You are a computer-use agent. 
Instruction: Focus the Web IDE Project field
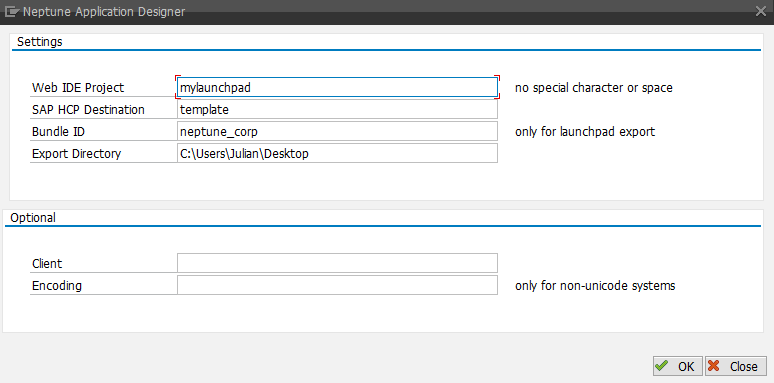(x=337, y=87)
